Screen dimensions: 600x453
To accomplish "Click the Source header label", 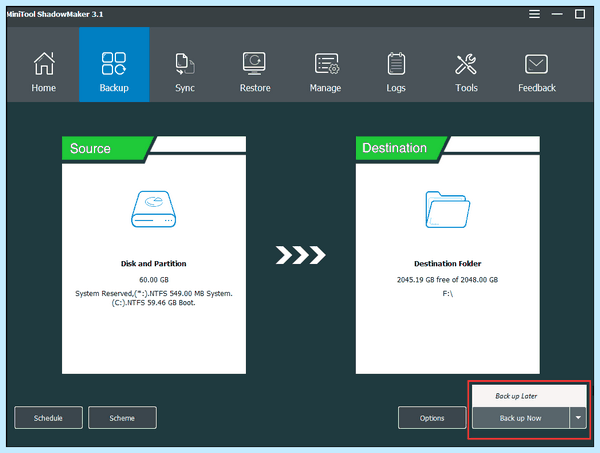I will (x=90, y=148).
